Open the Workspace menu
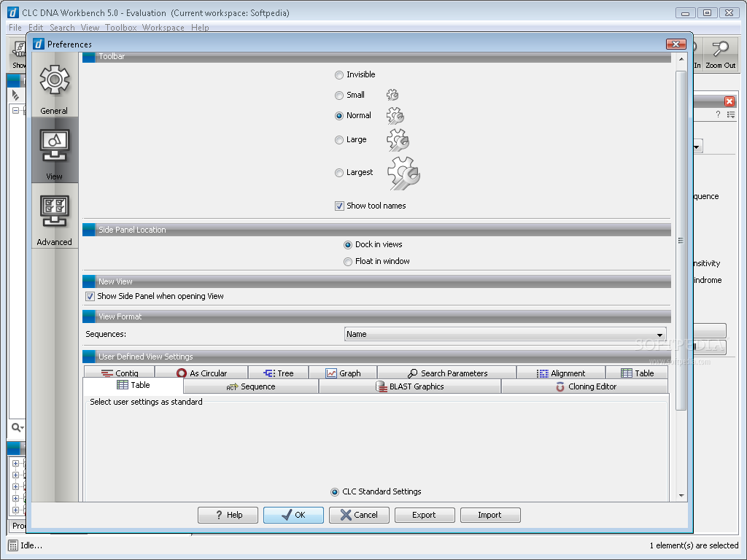This screenshot has height=560, width=747. [x=163, y=28]
